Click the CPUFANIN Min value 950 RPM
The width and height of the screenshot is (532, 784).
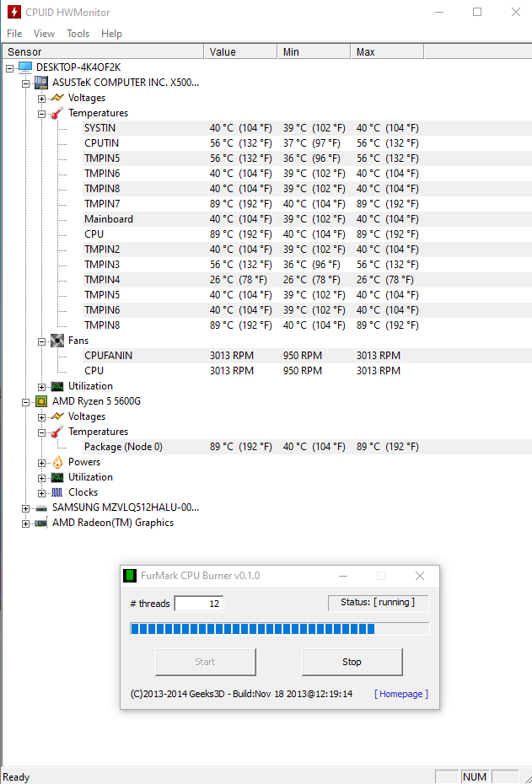click(x=303, y=356)
